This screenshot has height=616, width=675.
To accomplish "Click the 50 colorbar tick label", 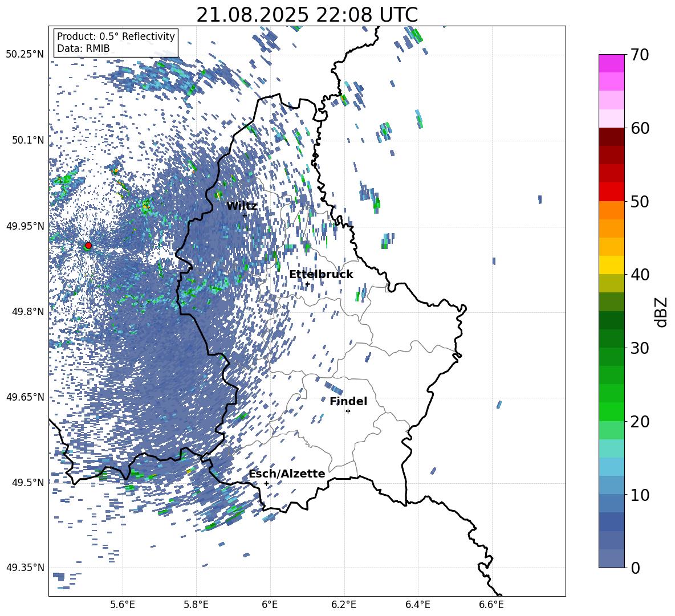I will pyautogui.click(x=640, y=201).
